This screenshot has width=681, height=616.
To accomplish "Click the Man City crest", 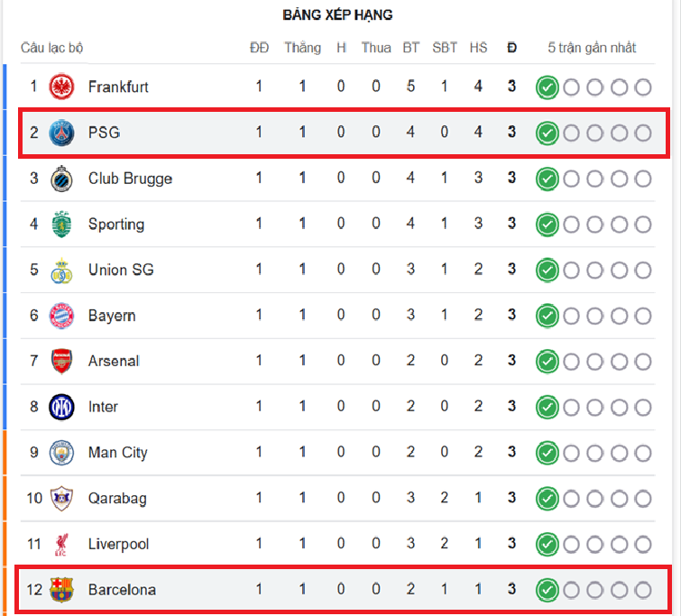I will (61, 453).
